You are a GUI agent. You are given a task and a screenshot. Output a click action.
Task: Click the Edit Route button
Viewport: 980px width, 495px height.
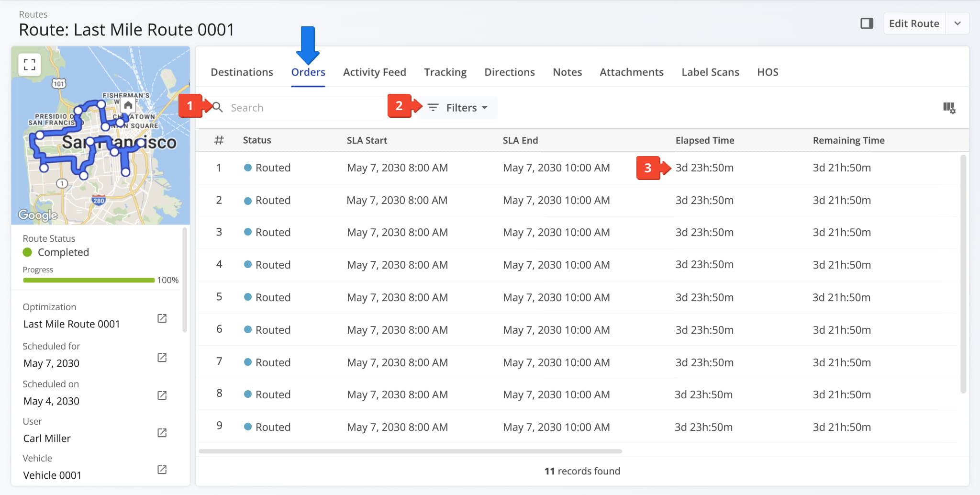913,23
